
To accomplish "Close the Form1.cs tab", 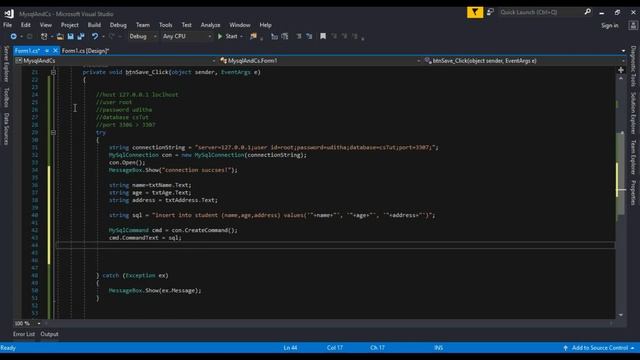I will pos(56,51).
